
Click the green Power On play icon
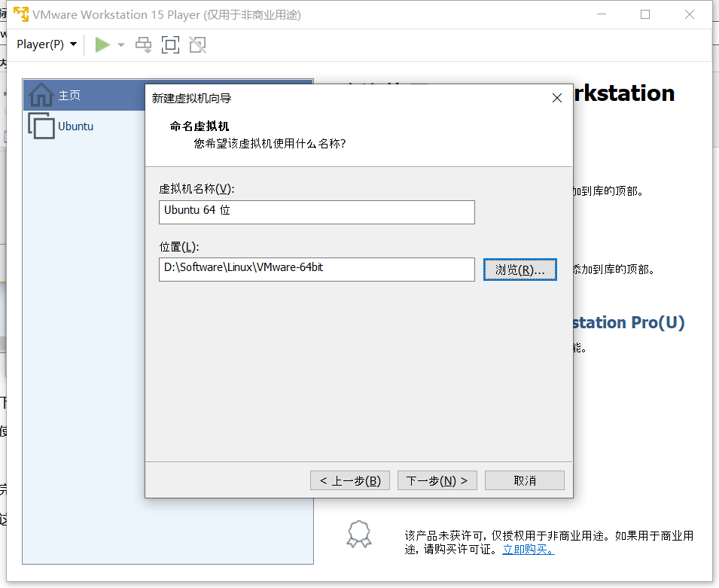pyautogui.click(x=102, y=45)
